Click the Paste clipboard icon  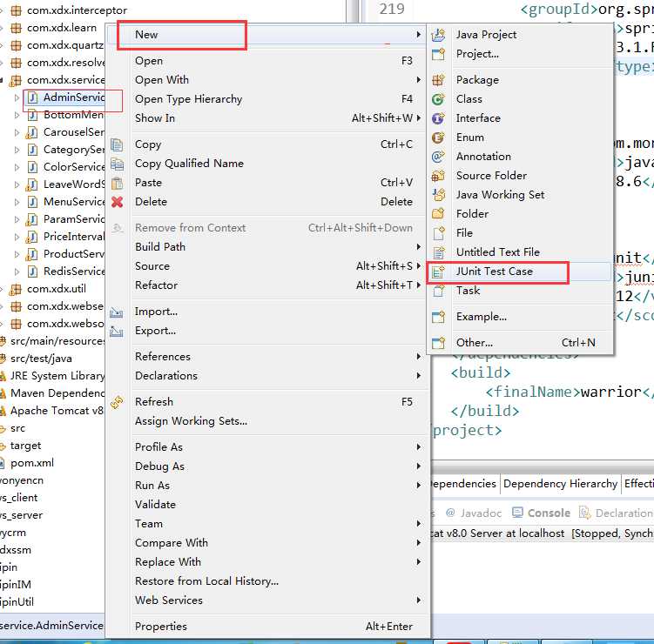point(117,183)
